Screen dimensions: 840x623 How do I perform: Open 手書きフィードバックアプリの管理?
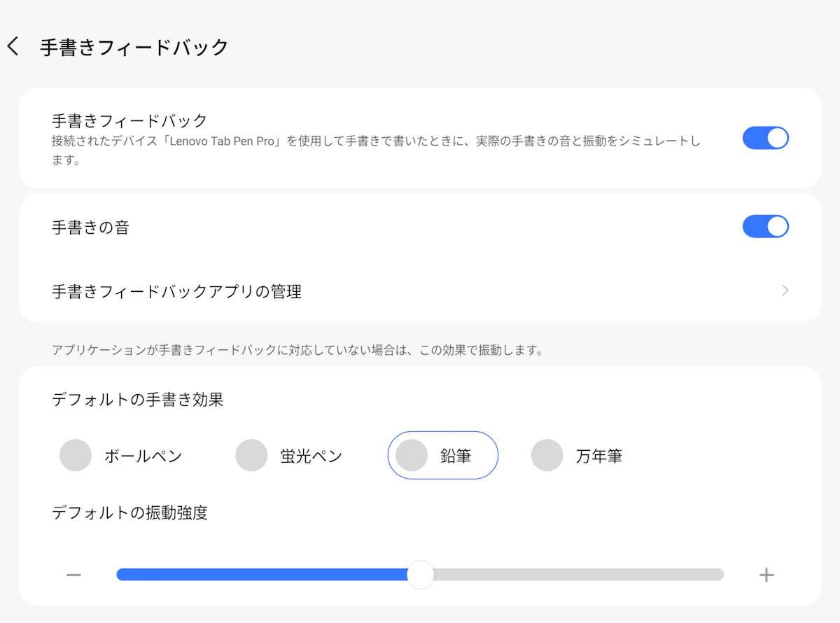[x=177, y=291]
